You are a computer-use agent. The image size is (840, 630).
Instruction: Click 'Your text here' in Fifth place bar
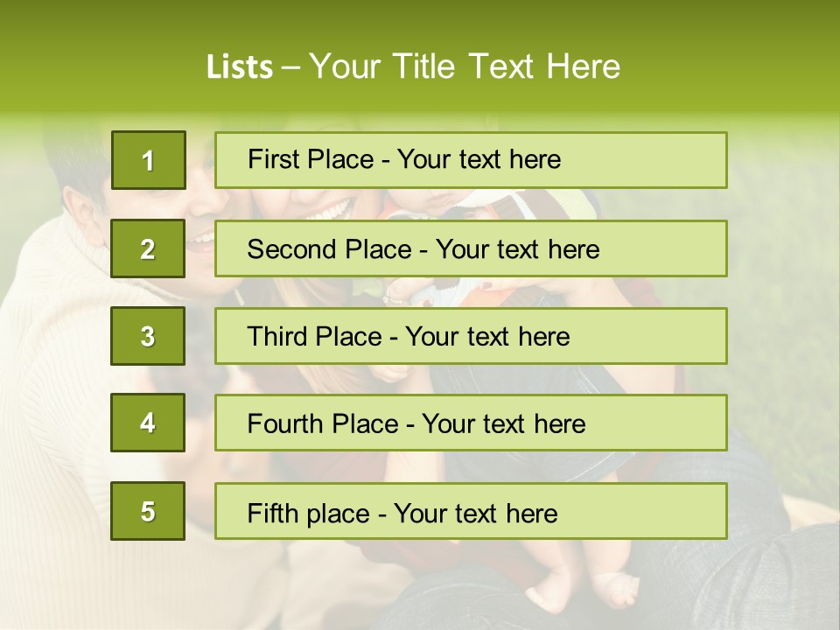coord(476,514)
